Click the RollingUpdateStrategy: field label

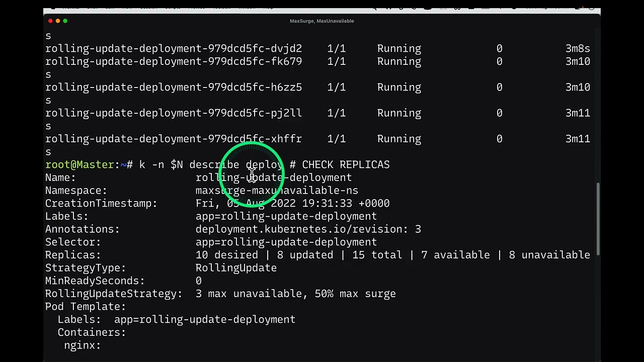coord(114,294)
